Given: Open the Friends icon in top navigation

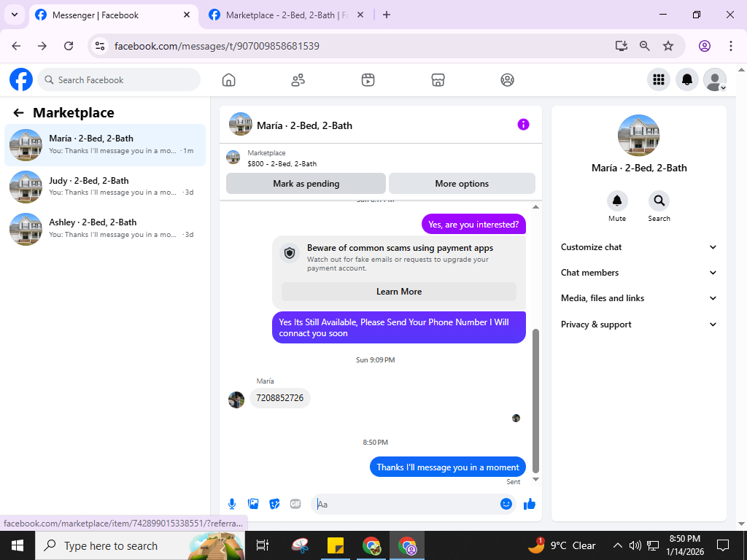Looking at the screenshot, I should point(298,80).
